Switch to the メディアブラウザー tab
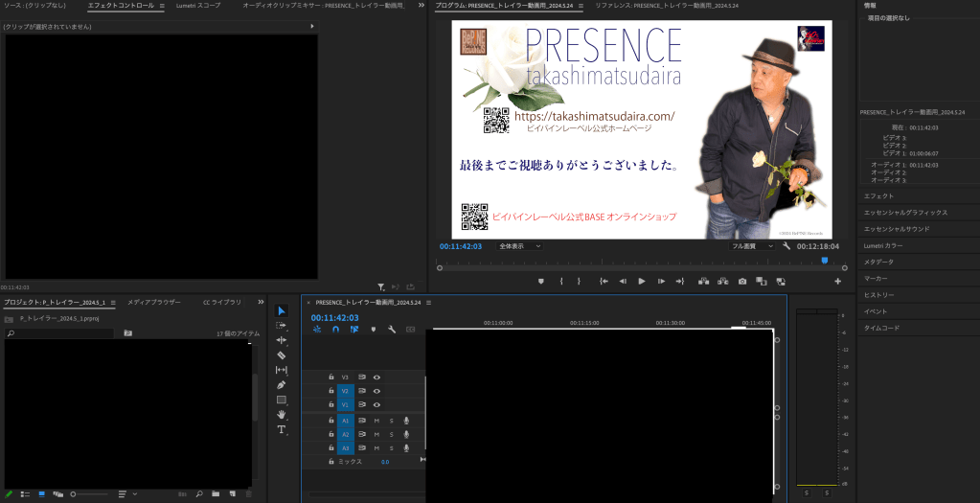This screenshot has width=980, height=503. [x=153, y=302]
